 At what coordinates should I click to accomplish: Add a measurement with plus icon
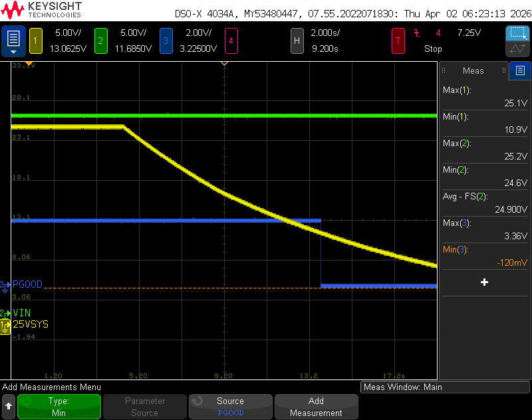coord(485,282)
